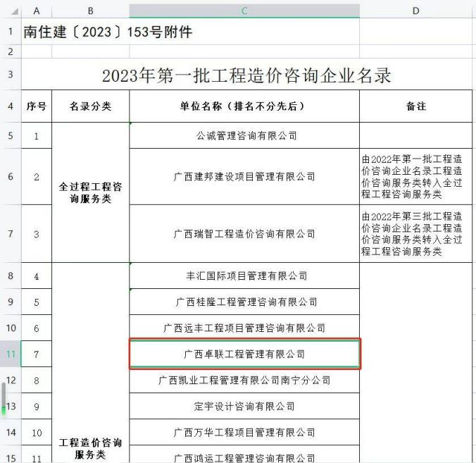
Task: Click sequence number cell '9'
Action: [x=37, y=406]
